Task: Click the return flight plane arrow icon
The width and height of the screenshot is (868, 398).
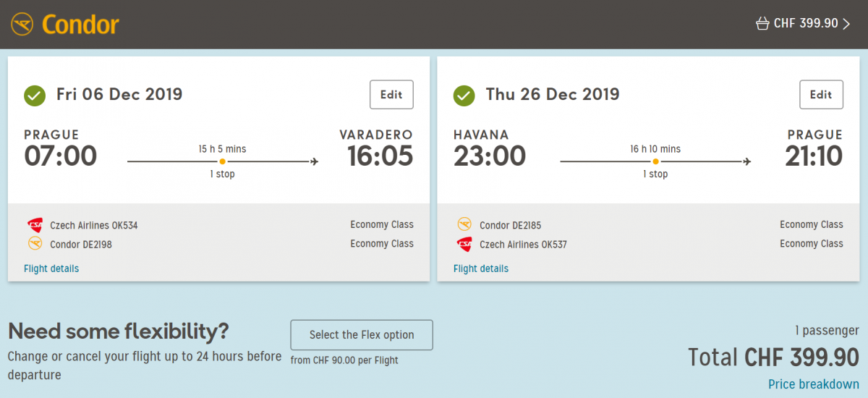Action: click(x=746, y=161)
